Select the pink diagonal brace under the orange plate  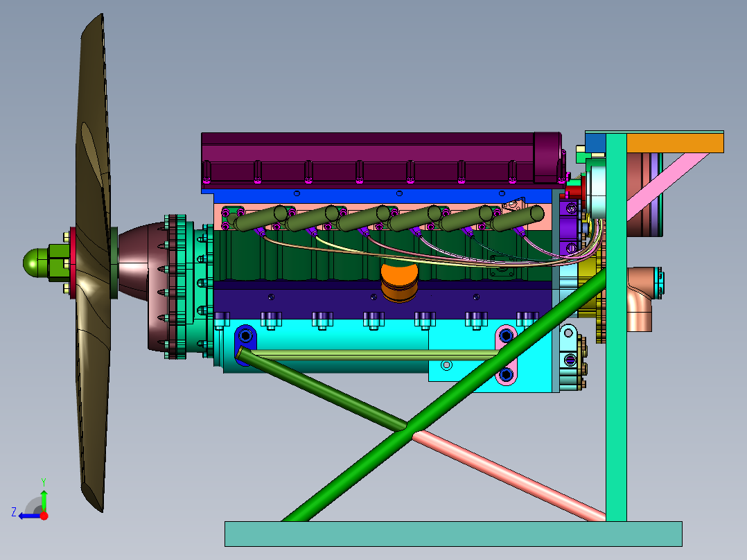667,186
